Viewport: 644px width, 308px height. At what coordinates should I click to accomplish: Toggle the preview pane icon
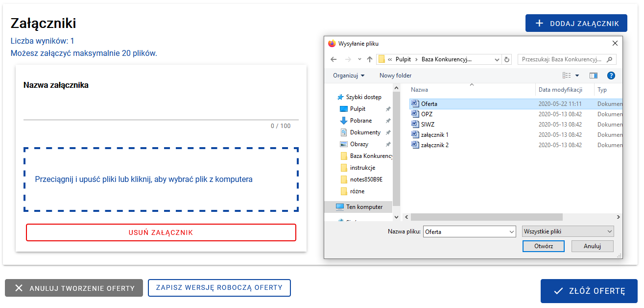(x=594, y=76)
